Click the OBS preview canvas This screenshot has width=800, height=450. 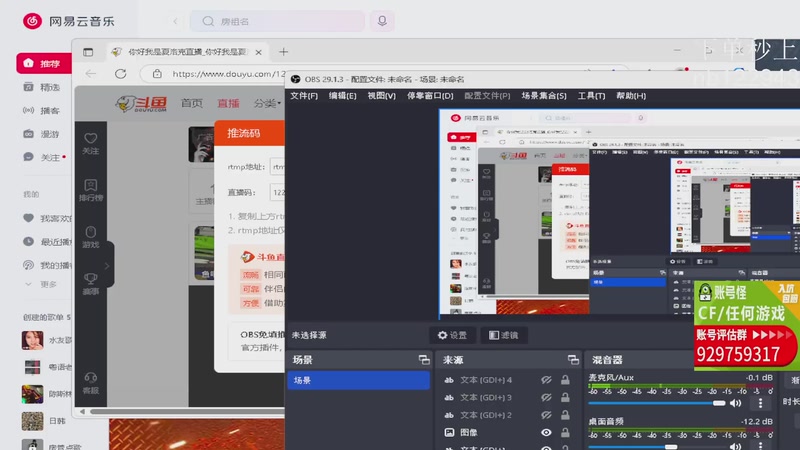click(x=619, y=212)
